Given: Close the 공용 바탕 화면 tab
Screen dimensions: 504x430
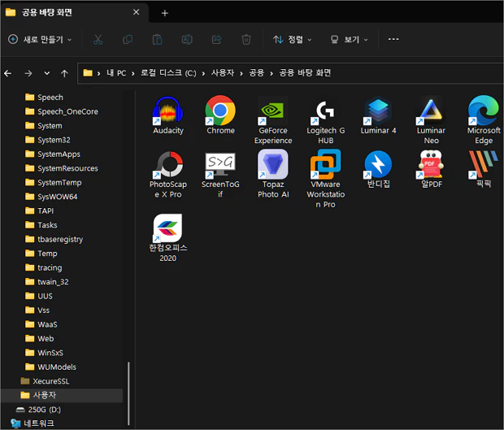Looking at the screenshot, I should [137, 12].
